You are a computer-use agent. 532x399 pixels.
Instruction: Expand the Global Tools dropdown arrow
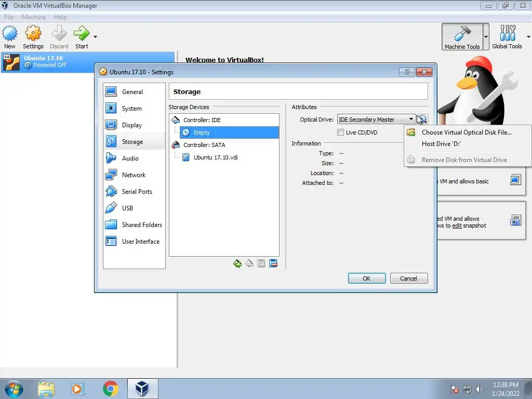point(528,37)
